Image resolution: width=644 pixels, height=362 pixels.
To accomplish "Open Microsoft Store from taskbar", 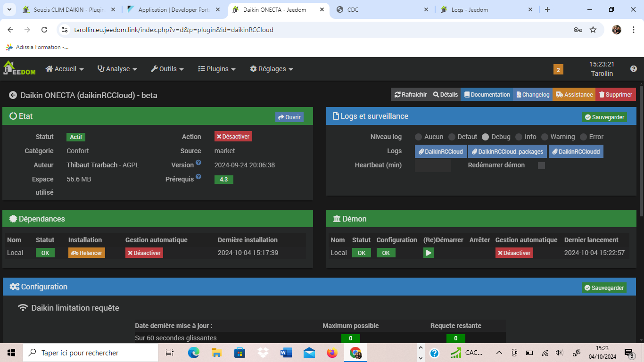I will click(239, 353).
